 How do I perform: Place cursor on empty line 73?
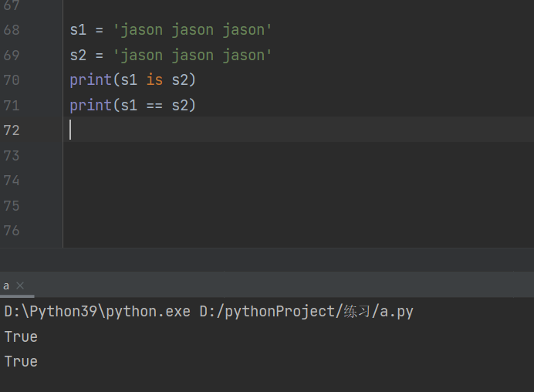coord(232,155)
